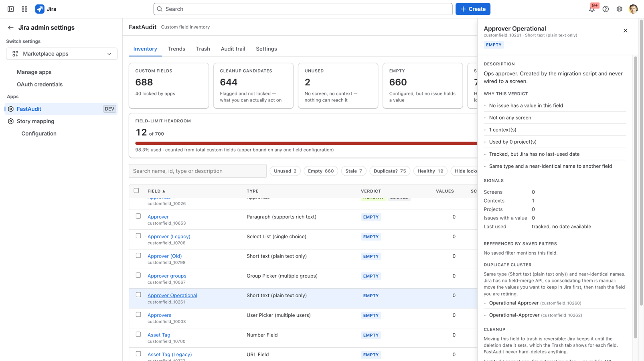
Task: Check the Approver groups row checkbox
Action: click(x=138, y=275)
